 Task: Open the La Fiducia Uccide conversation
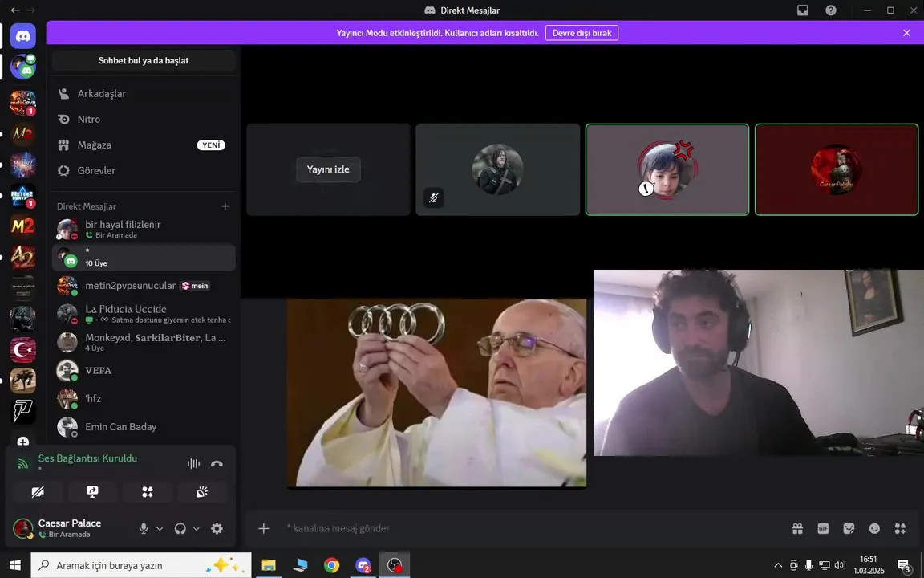[x=144, y=314]
